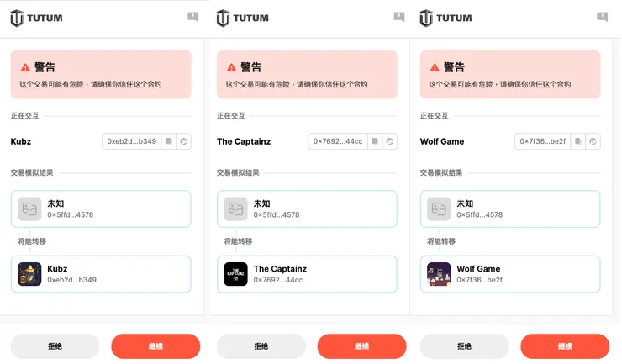Click unknown placeholder image in the Wolf Game panel
Viewport: 622px width, 364px height.
tap(439, 208)
